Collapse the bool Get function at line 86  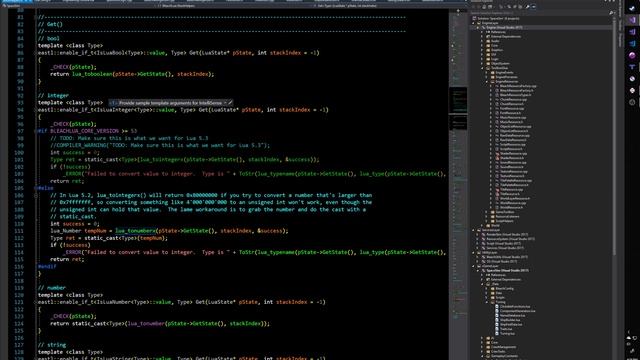pyautogui.click(x=36, y=53)
